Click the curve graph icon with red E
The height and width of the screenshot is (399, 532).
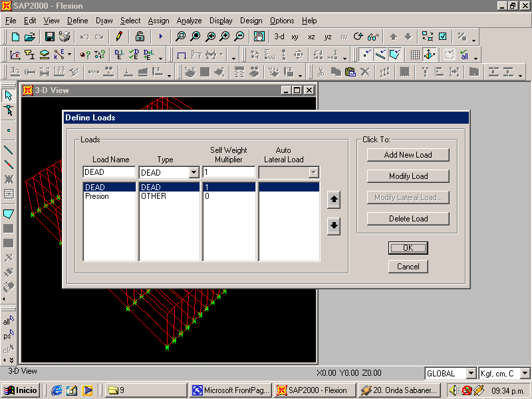15,55
